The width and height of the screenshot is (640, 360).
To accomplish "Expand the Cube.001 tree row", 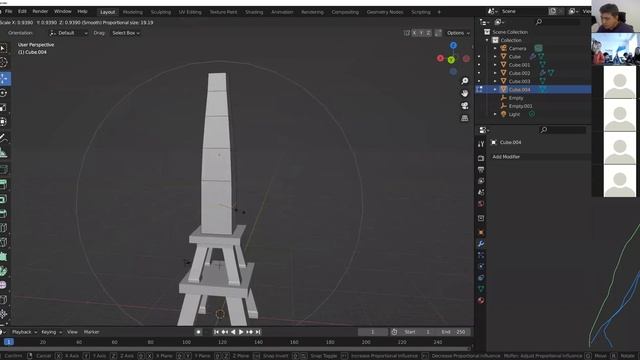I will [x=495, y=65].
